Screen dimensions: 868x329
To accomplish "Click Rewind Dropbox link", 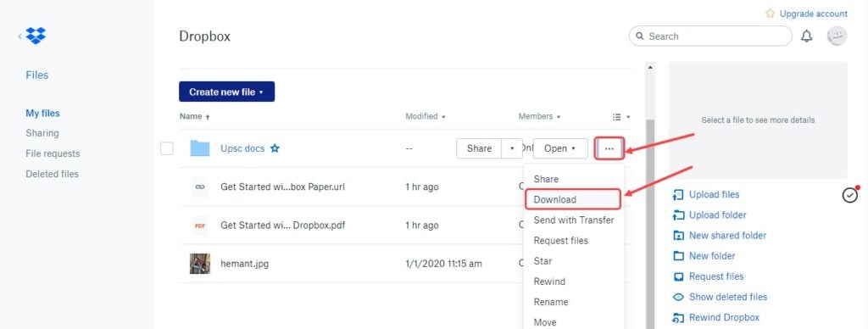I will click(x=724, y=318).
